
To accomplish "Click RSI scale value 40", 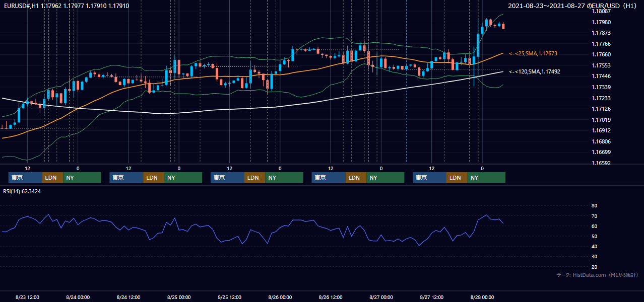I will [x=594, y=246].
